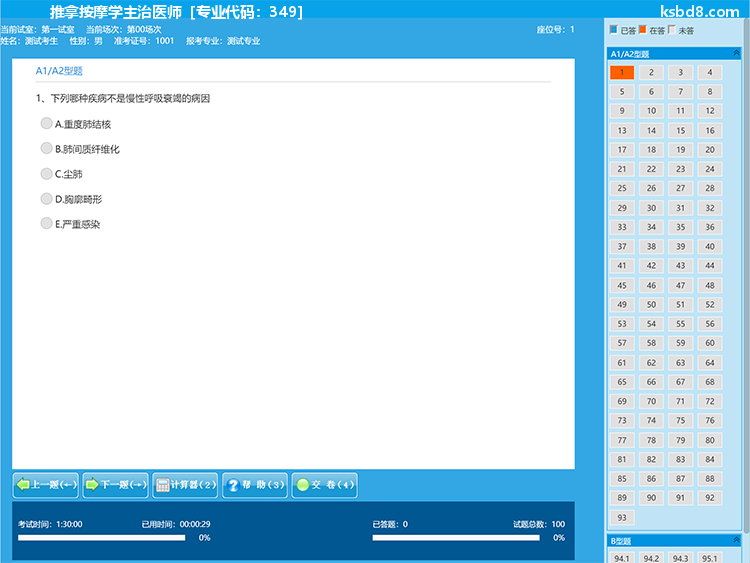Click the 未答 unanswered legend swatch
750x563 pixels.
point(671,30)
